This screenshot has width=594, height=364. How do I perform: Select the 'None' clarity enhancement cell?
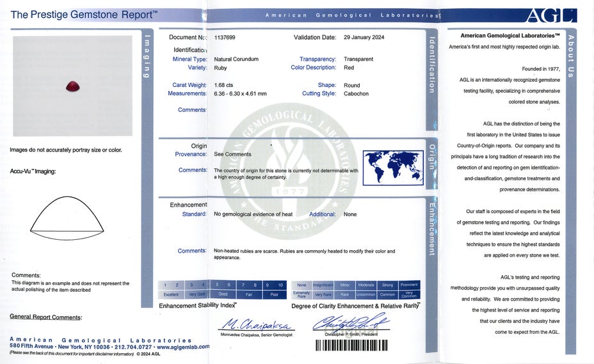click(301, 285)
